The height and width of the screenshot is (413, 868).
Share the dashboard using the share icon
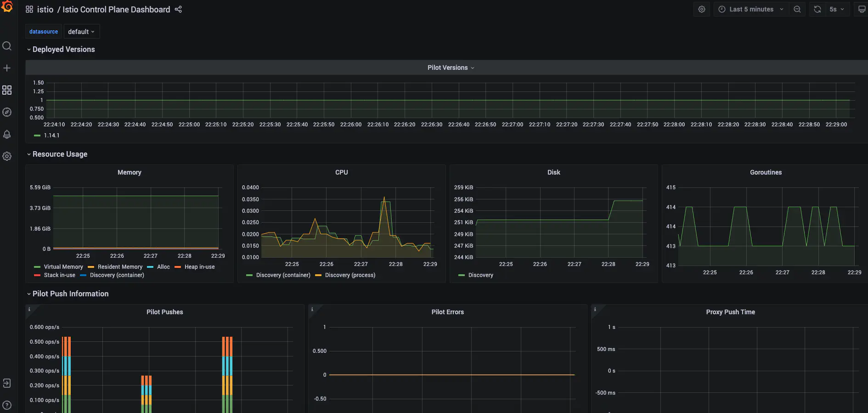tap(178, 9)
